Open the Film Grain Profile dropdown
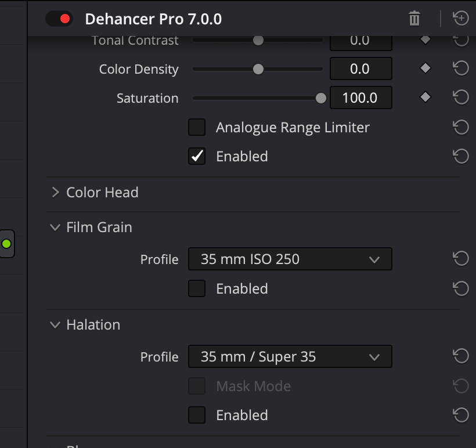This screenshot has height=448, width=476. (290, 259)
